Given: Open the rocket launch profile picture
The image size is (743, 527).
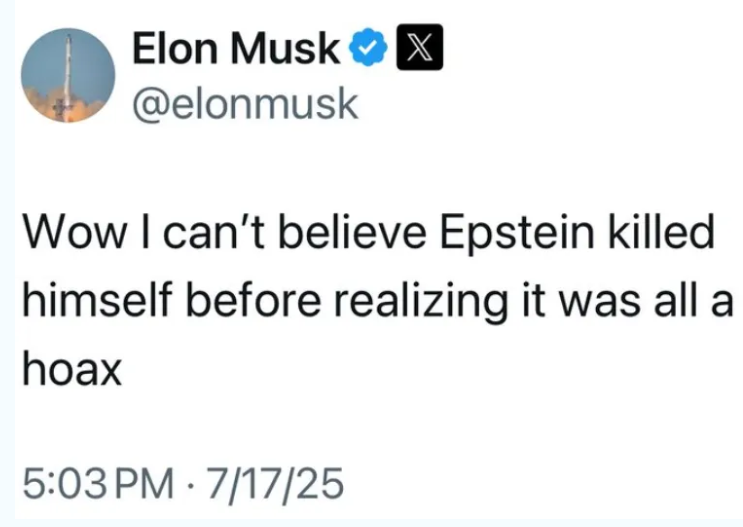Looking at the screenshot, I should point(68,75).
